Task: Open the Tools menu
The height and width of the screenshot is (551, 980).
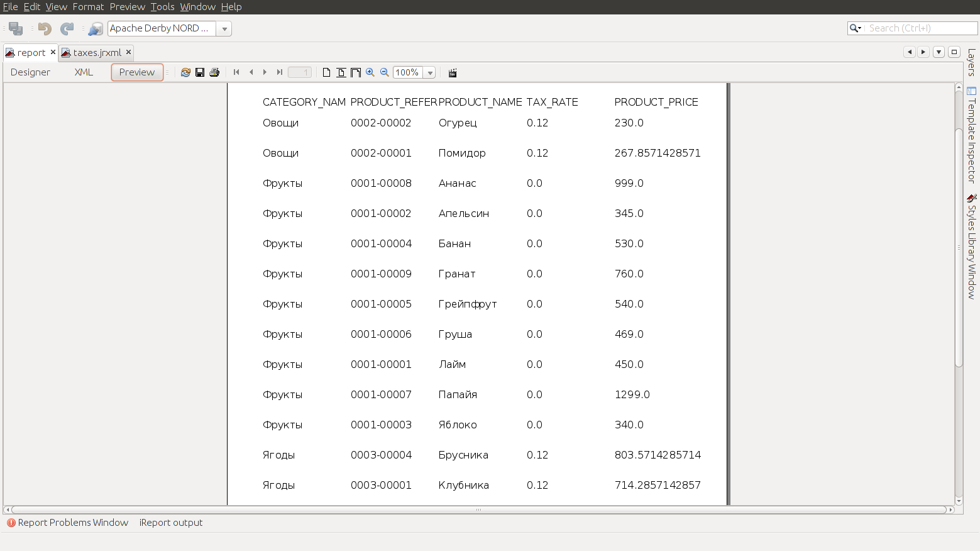Action: click(163, 7)
